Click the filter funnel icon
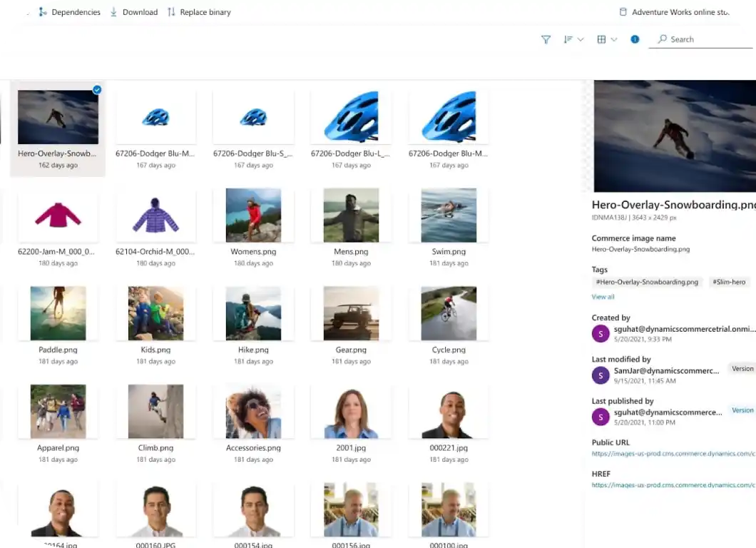Viewport: 756px width, 548px height. [546, 40]
